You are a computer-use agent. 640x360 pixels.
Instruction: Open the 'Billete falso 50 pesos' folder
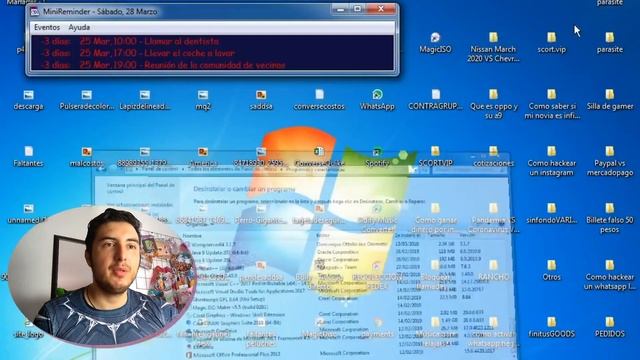(x=610, y=218)
